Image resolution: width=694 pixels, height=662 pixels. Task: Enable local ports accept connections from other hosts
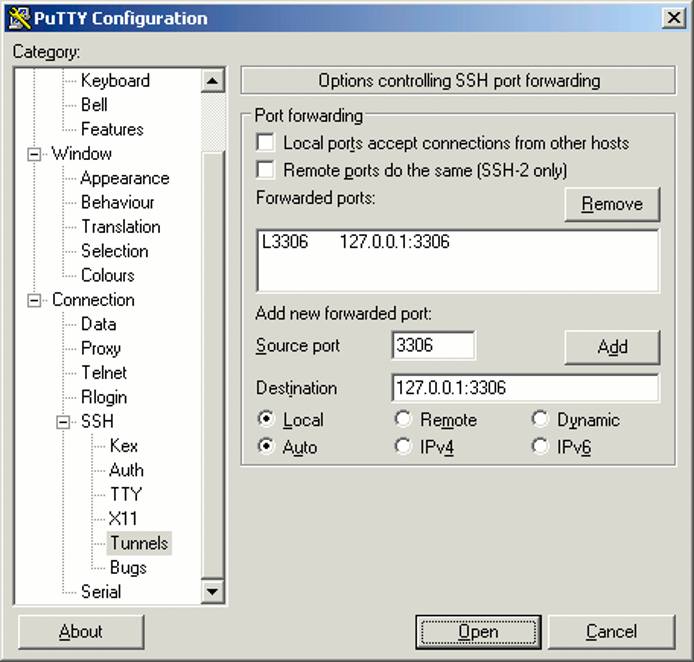point(266,142)
